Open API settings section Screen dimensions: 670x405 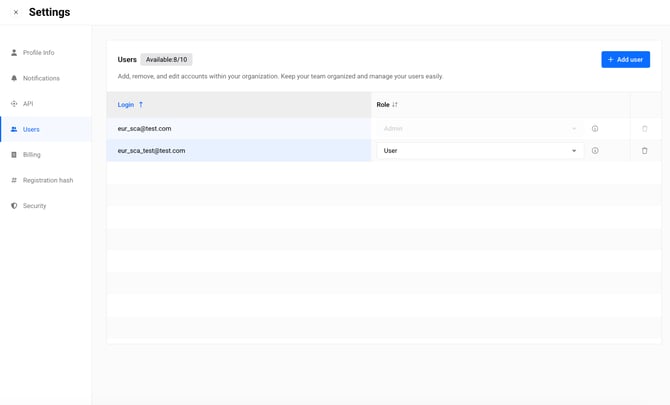(x=46, y=104)
